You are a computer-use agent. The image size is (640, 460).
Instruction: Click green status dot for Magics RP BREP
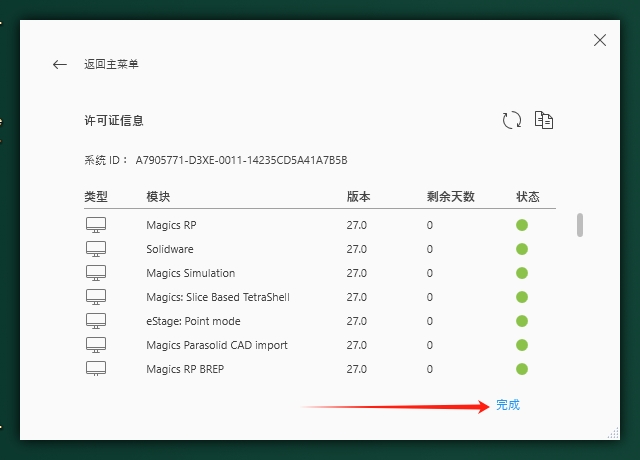click(x=522, y=369)
